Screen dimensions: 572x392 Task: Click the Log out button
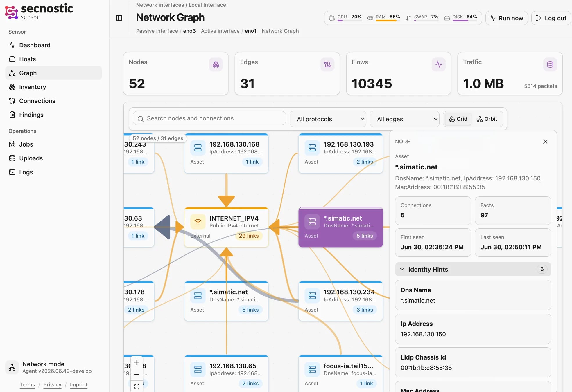[x=551, y=18]
